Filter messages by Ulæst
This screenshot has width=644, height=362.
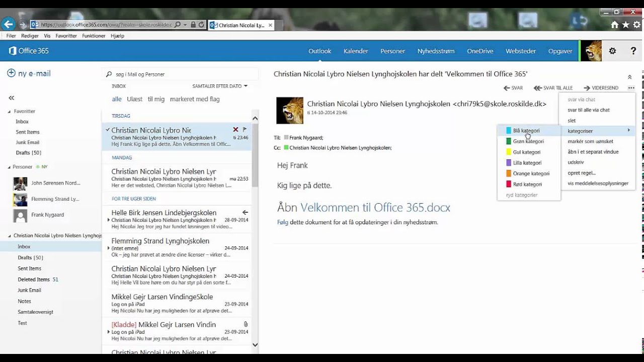point(134,99)
